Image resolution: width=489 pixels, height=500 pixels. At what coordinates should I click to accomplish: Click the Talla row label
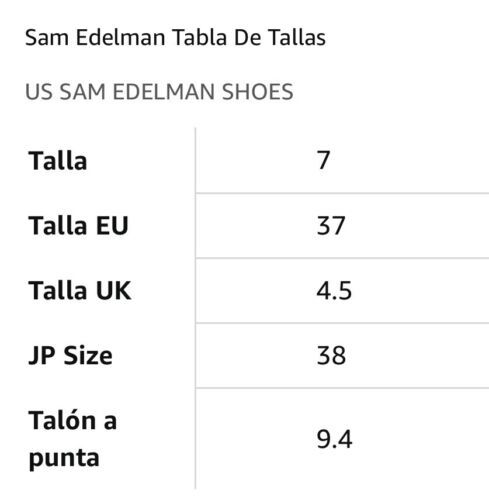point(58,161)
